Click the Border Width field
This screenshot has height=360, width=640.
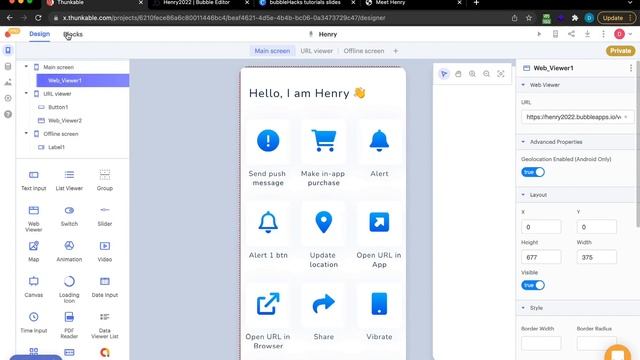[541, 343]
